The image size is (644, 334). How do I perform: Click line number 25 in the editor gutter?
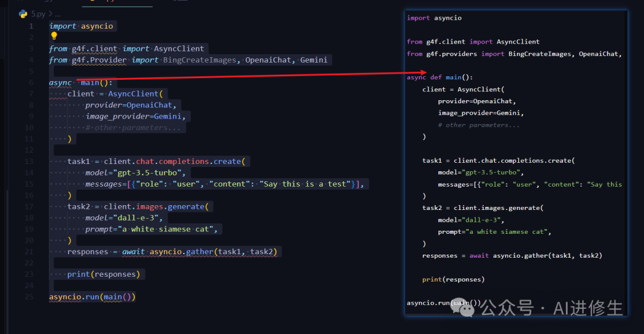coord(29,296)
